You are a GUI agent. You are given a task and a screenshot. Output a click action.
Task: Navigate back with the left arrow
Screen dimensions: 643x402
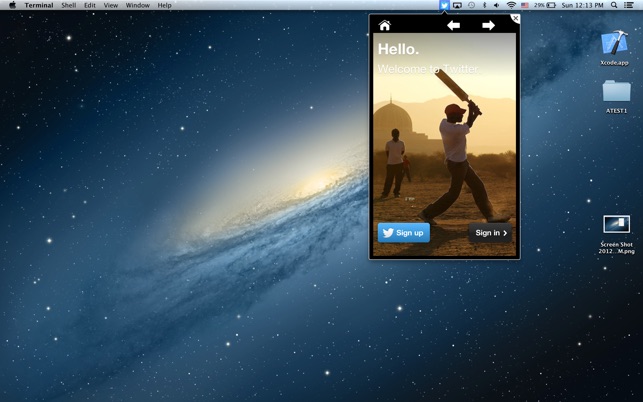click(x=453, y=25)
